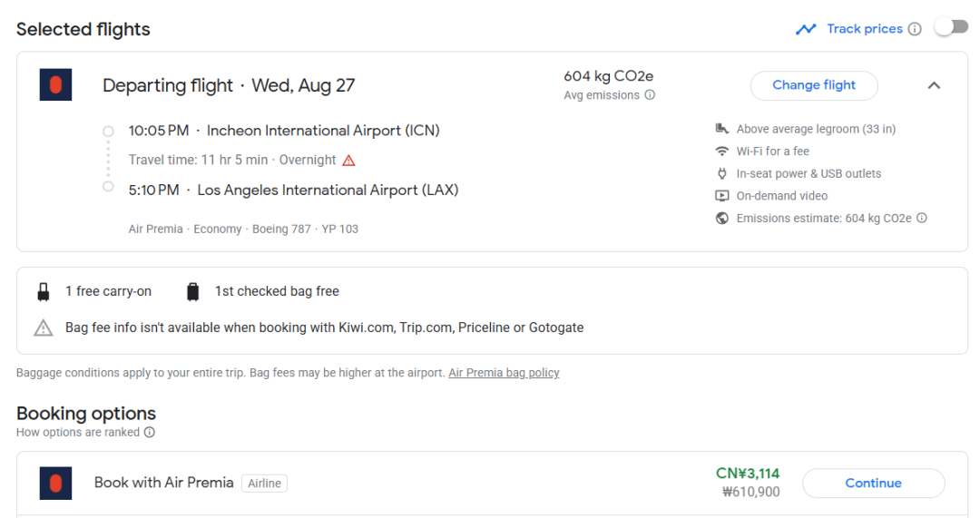This screenshot has height=518, width=980.
Task: Click the overnight warning triangle icon
Action: point(348,161)
